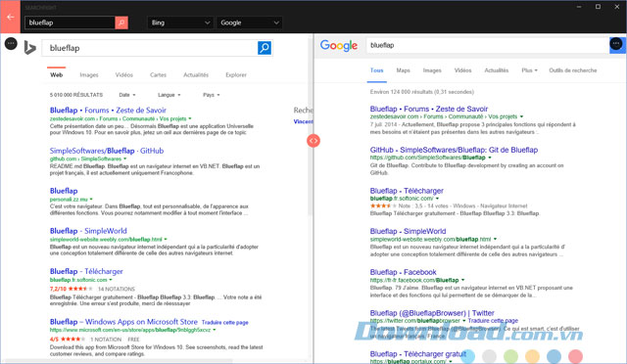Maximize the SearchFight window

tap(598, 7)
